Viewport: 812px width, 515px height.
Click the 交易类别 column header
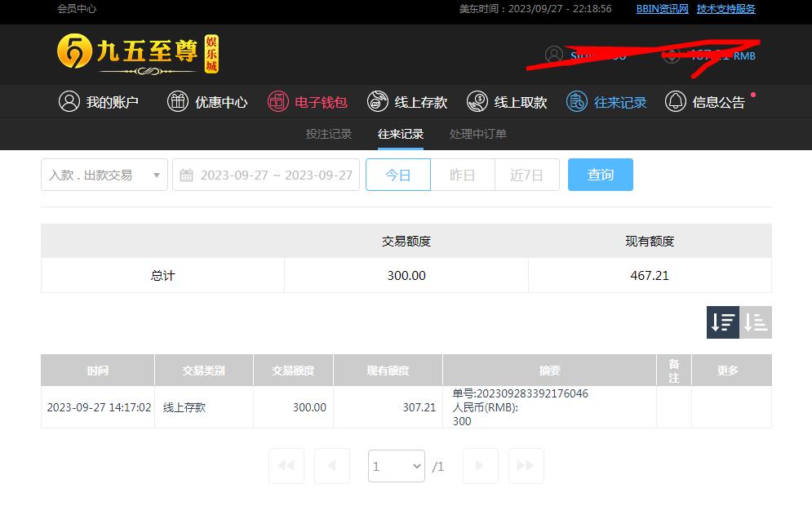pyautogui.click(x=204, y=371)
